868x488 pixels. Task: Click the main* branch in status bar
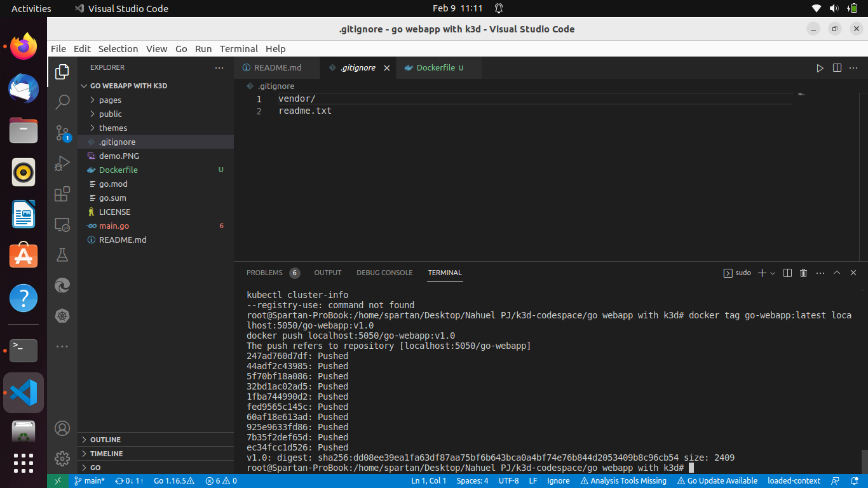[90, 481]
